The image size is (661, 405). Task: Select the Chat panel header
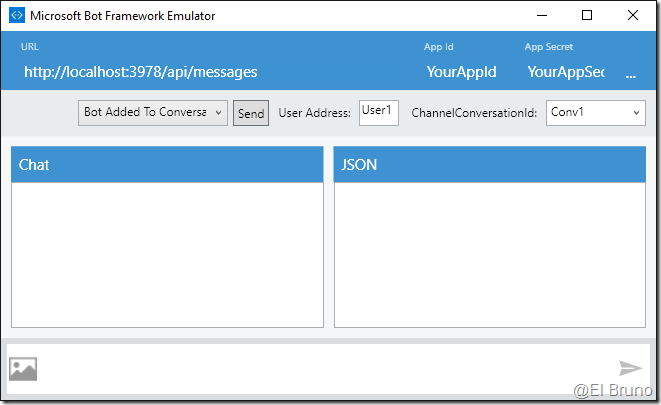point(167,165)
